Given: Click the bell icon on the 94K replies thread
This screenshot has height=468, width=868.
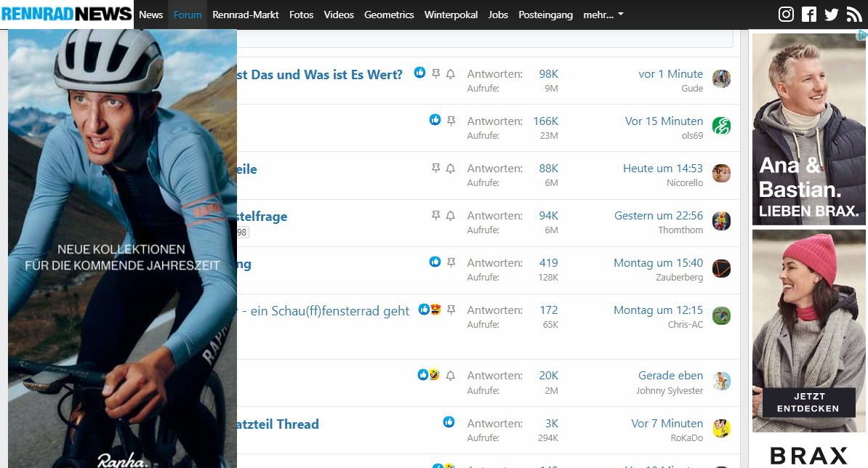Looking at the screenshot, I should (450, 216).
